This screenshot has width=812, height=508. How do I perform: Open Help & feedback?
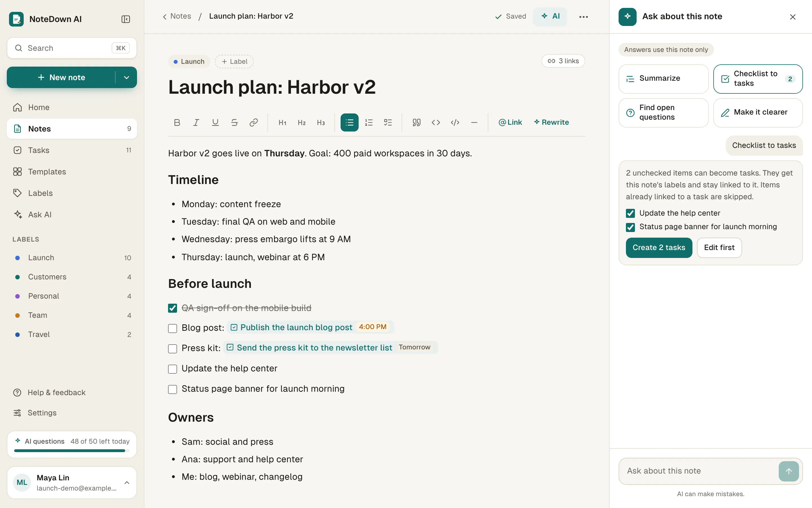coord(72,392)
